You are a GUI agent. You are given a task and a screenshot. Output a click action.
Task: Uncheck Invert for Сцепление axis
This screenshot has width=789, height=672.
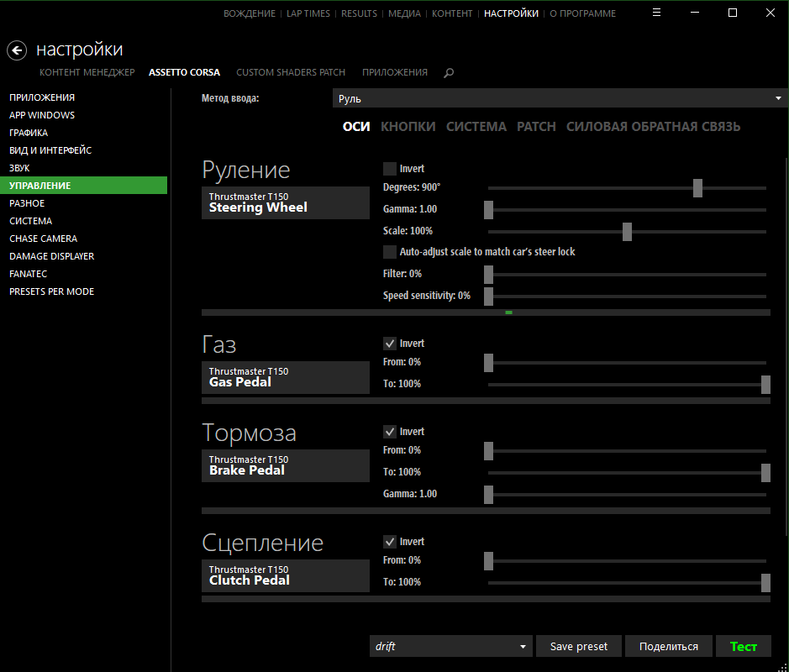point(390,542)
